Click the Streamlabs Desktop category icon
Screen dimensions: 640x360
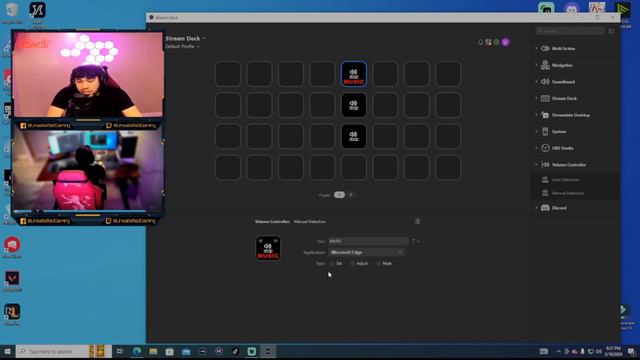click(545, 115)
